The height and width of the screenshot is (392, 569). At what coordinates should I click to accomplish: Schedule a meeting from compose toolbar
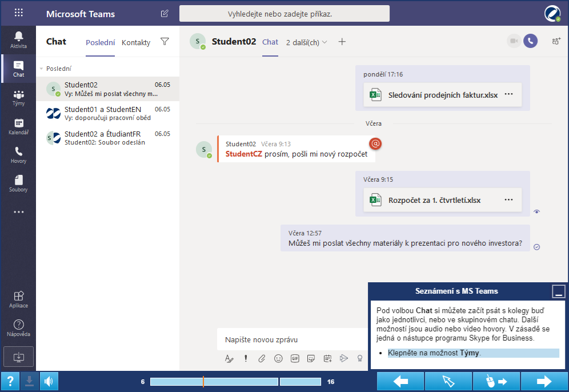[328, 359]
